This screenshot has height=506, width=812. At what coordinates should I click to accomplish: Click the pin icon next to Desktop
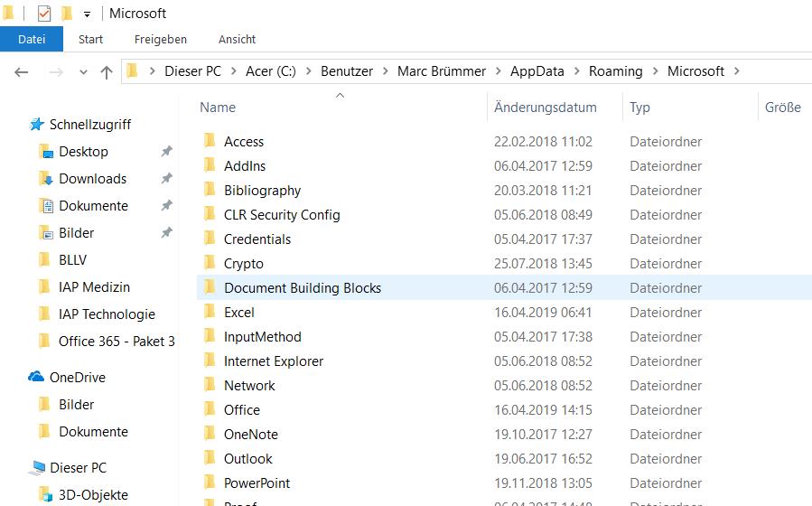point(166,151)
